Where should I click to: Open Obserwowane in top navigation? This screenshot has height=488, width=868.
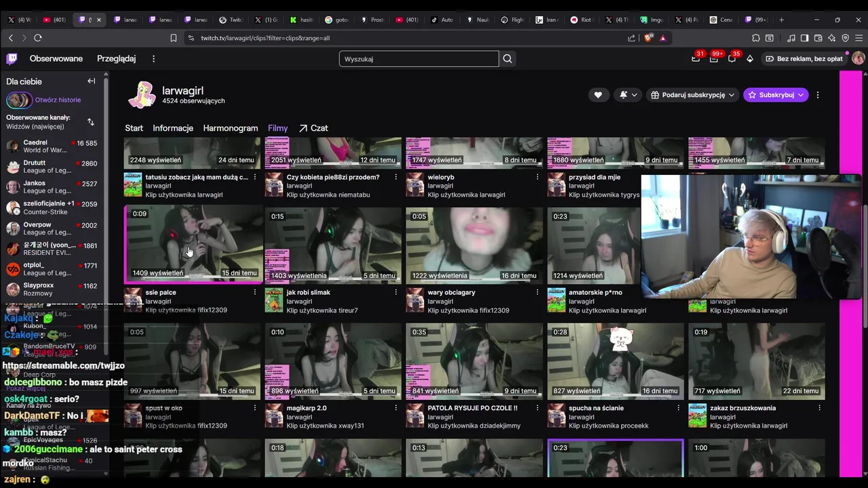(x=56, y=59)
